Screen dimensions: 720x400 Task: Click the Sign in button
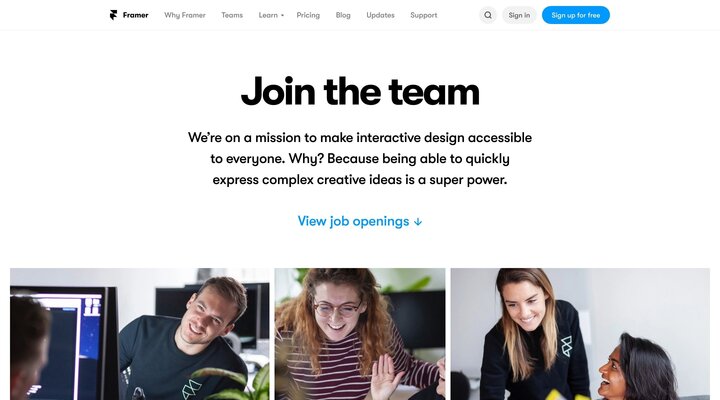tap(519, 15)
